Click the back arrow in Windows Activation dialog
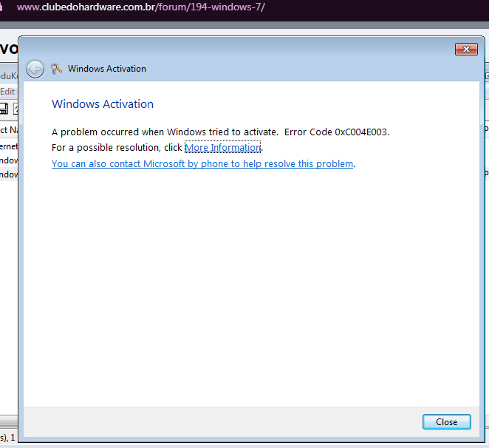The width and height of the screenshot is (489, 448). point(35,69)
